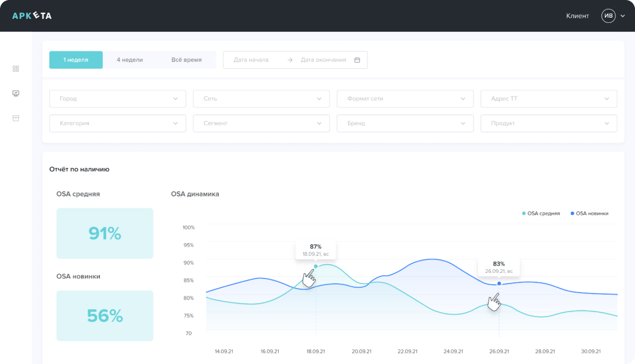Expand the Формат сети dropdown

405,99
